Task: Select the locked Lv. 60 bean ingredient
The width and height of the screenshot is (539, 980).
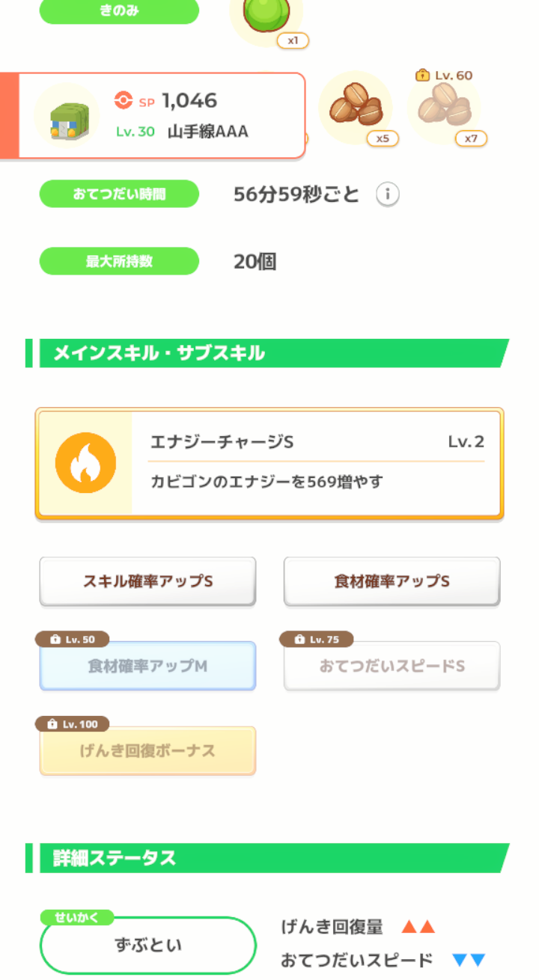Action: coord(444,107)
